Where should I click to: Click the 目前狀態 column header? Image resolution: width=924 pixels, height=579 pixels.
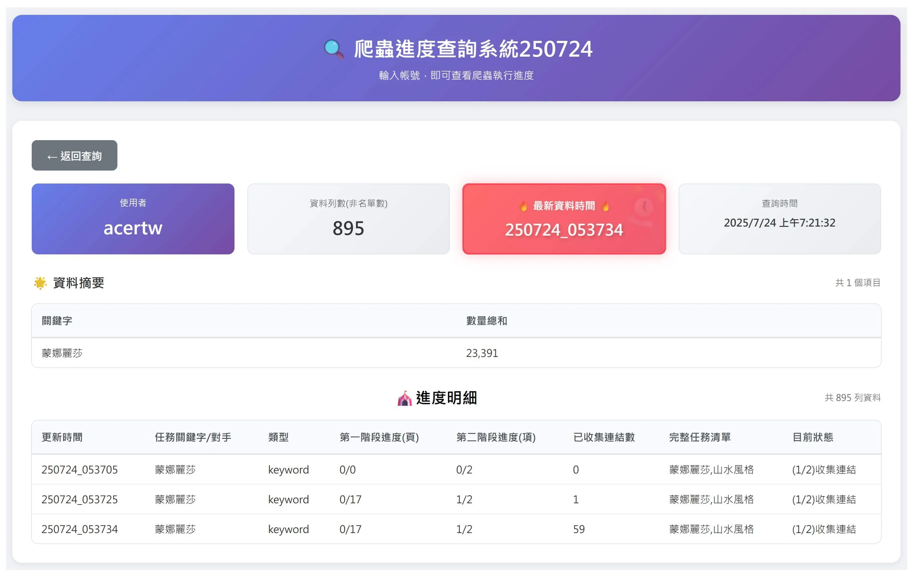(813, 437)
